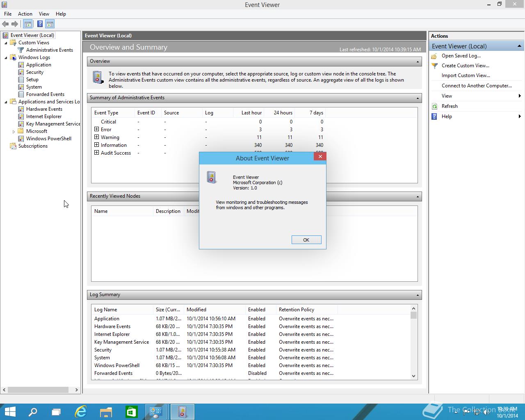
Task: Open the View menu in menu bar
Action: pyautogui.click(x=44, y=14)
